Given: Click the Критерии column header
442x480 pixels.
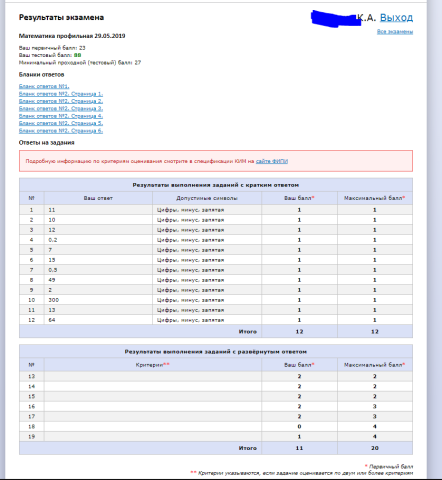Looking at the screenshot, I should point(152,365).
